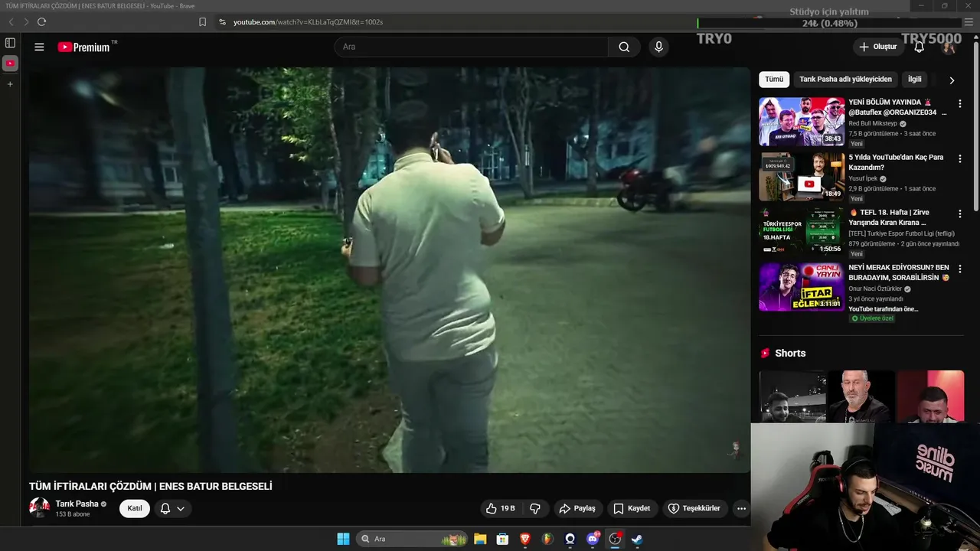Click the Shorts section heading
Image resolution: width=980 pixels, height=551 pixels.
tap(790, 353)
